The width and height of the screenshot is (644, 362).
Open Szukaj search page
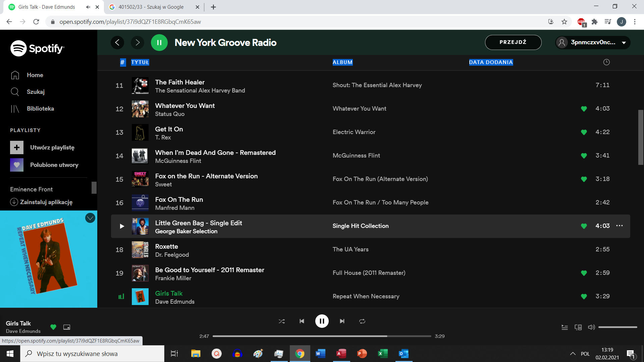36,92
